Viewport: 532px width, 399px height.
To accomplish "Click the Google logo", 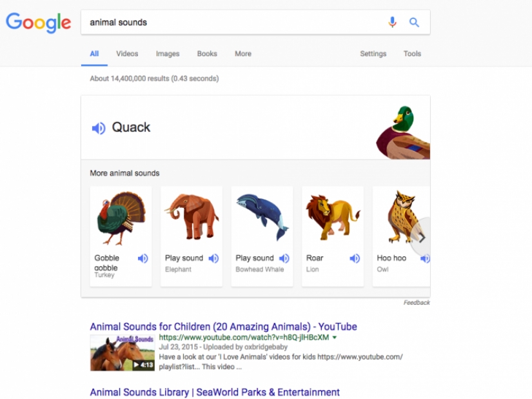I will click(x=37, y=23).
